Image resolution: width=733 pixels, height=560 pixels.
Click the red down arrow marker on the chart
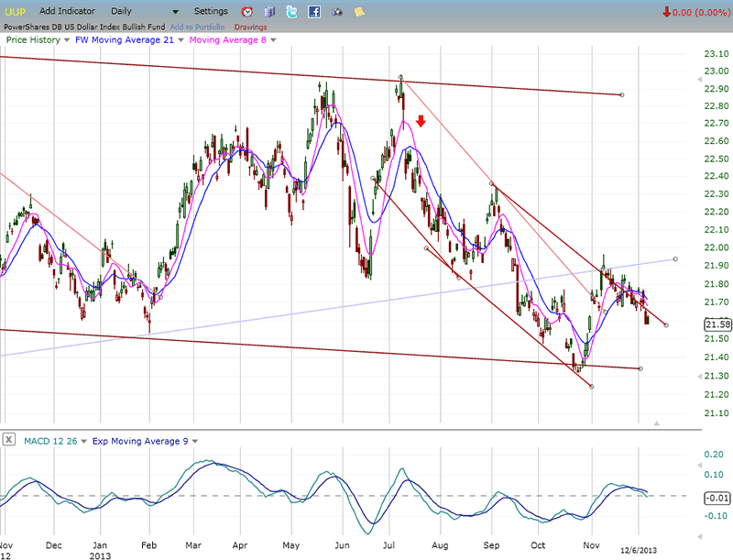[x=421, y=121]
